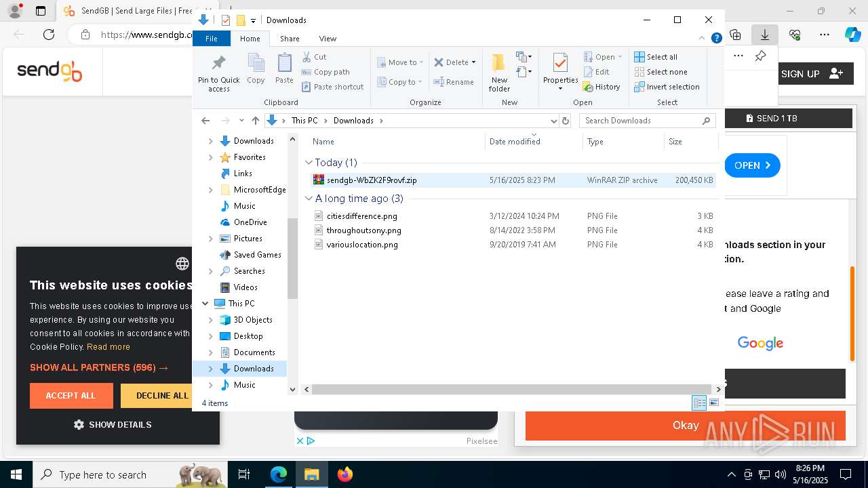Refresh the Downloads folder view
The image size is (868, 488).
tap(566, 121)
